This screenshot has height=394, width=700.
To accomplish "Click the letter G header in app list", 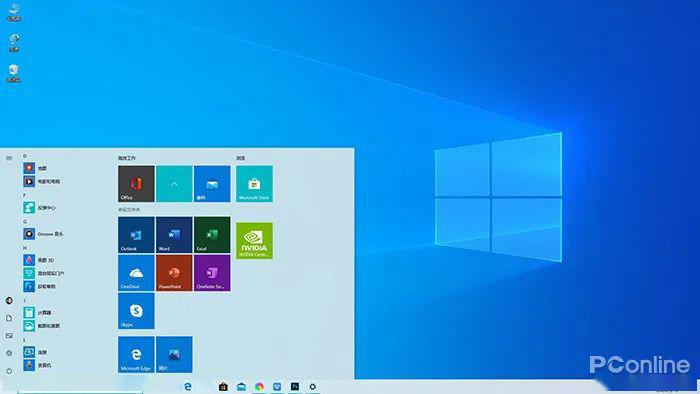I will tap(25, 221).
